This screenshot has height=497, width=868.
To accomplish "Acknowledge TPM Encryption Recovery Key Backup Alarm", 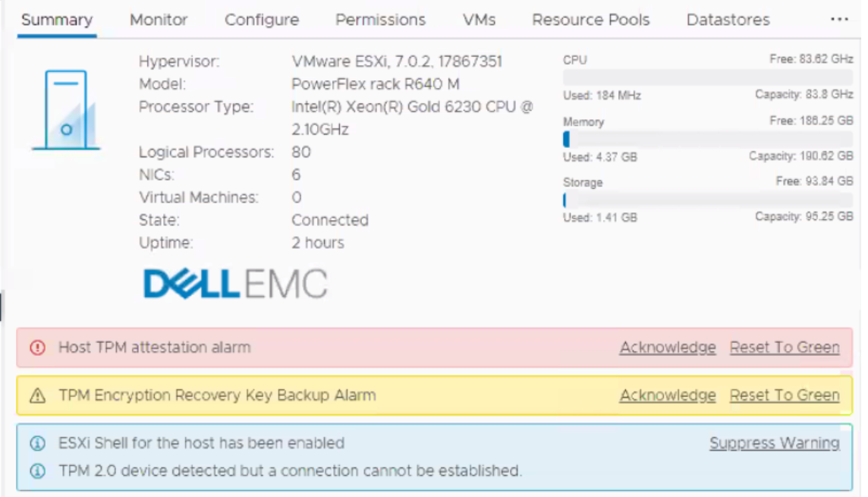I will point(668,395).
